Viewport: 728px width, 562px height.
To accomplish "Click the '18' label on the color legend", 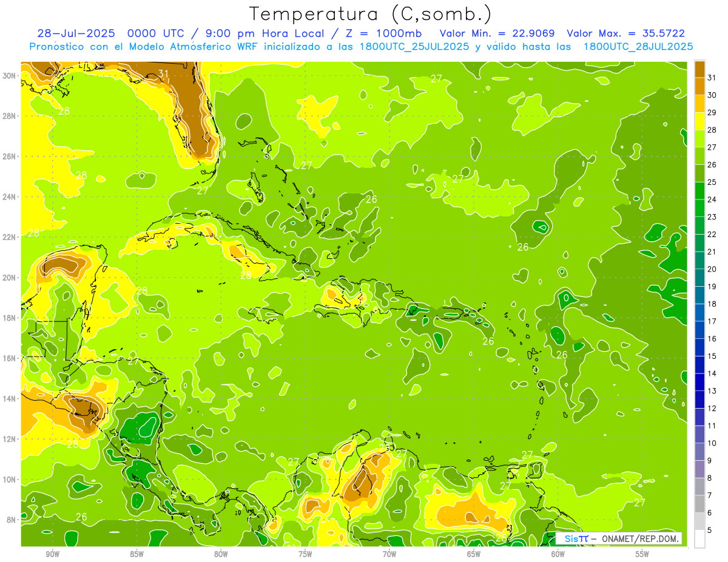I will [712, 304].
